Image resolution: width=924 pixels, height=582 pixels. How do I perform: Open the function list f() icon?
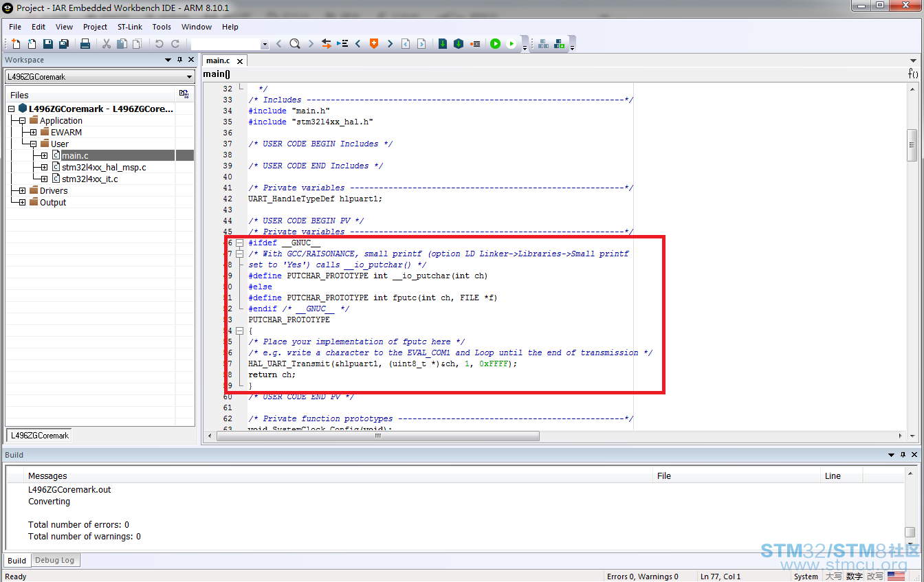tap(913, 74)
